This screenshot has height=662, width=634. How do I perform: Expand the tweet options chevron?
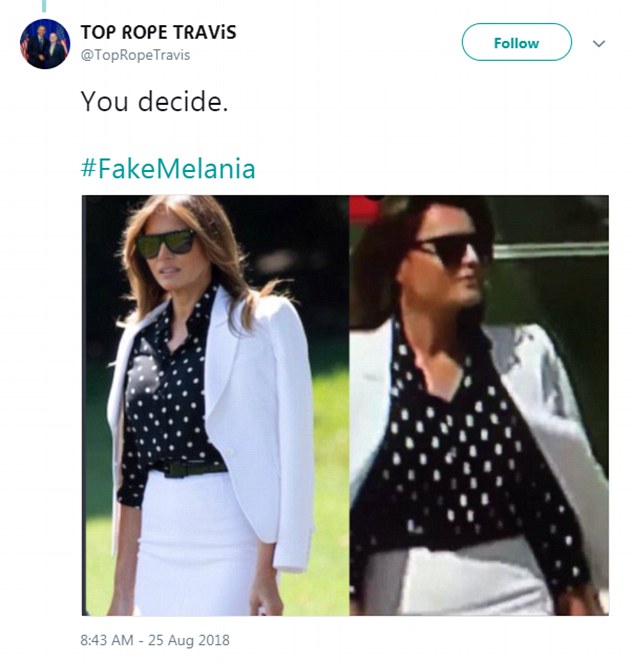click(599, 44)
